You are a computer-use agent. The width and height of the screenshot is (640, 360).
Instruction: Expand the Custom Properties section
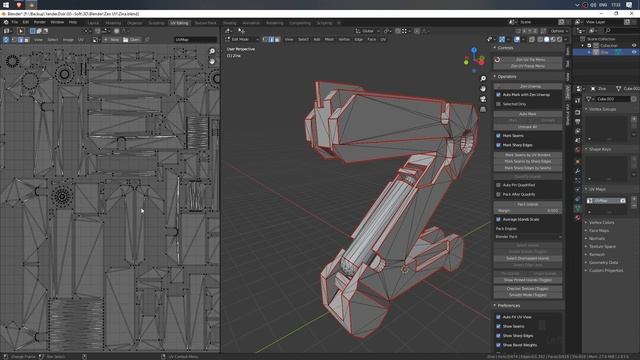coord(606,270)
